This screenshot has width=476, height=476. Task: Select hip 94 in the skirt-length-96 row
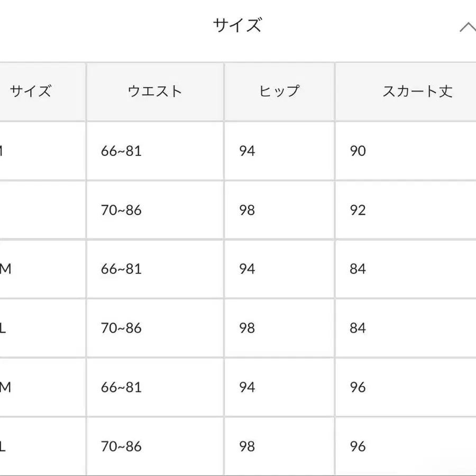tap(247, 388)
